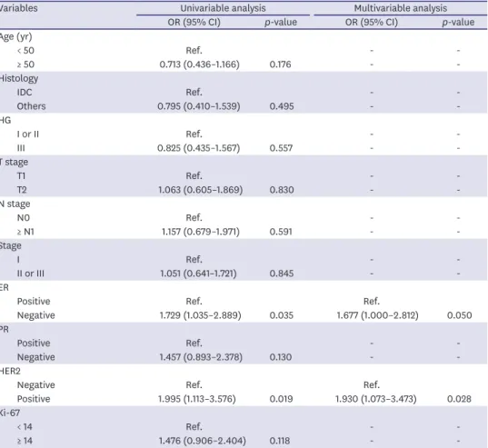Click the 'T1' row label
This screenshot has height=448, width=488.
(x=21, y=176)
